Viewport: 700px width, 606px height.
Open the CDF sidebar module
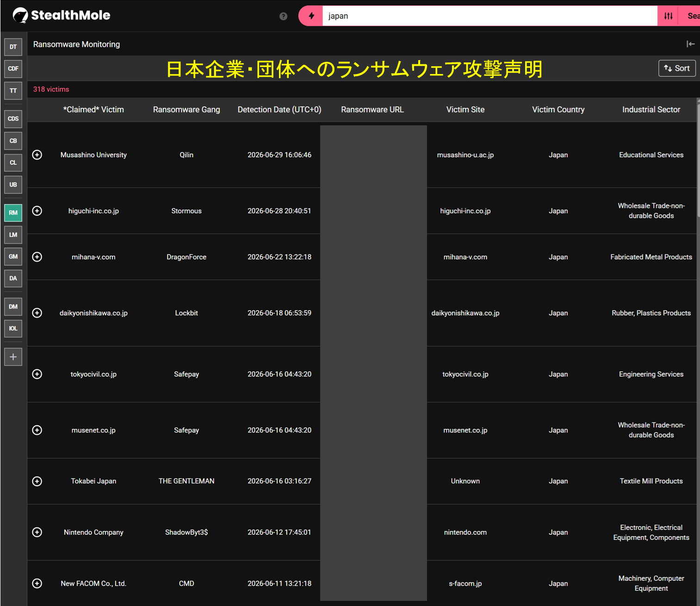click(x=13, y=68)
